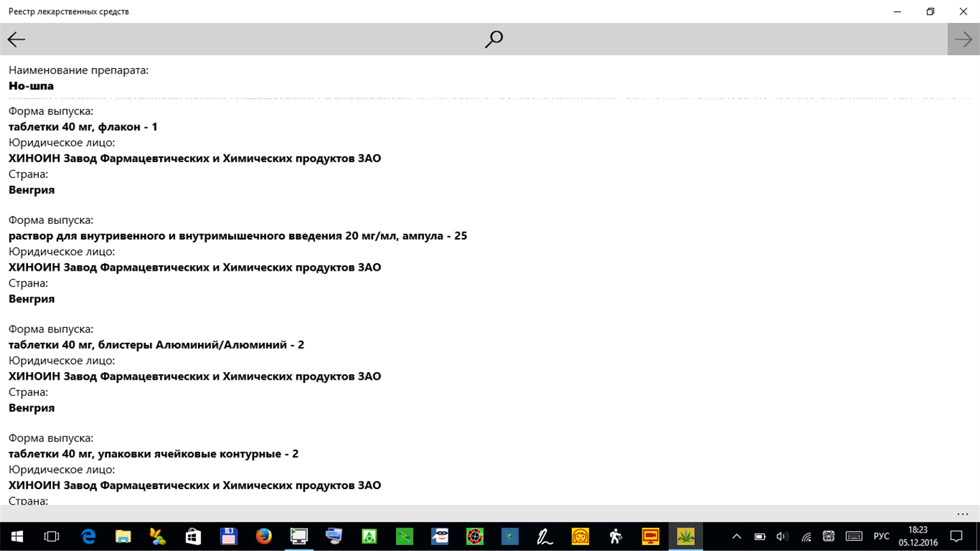This screenshot has height=551, width=980.
Task: Click ХИНОИН manufacturer under the ампула entry
Action: [195, 267]
